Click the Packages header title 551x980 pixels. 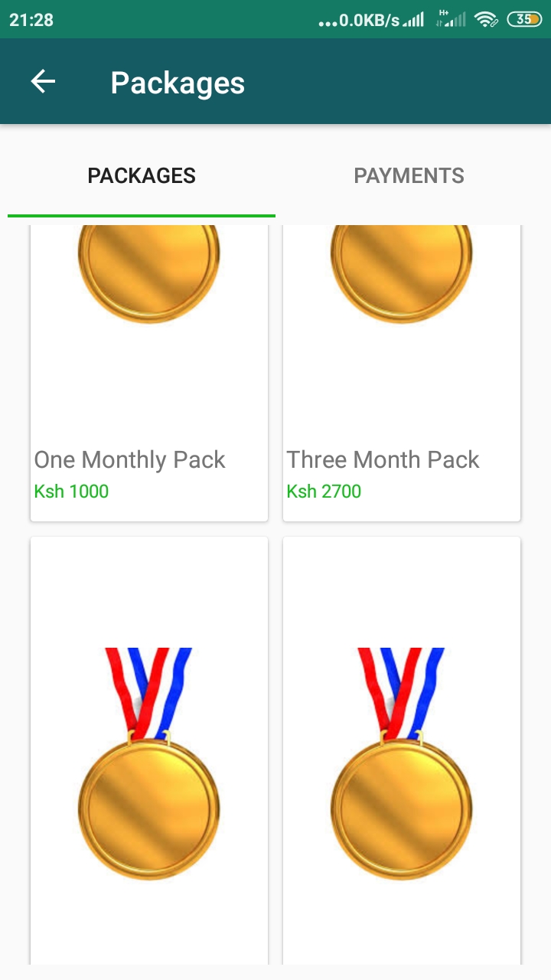coord(178,83)
